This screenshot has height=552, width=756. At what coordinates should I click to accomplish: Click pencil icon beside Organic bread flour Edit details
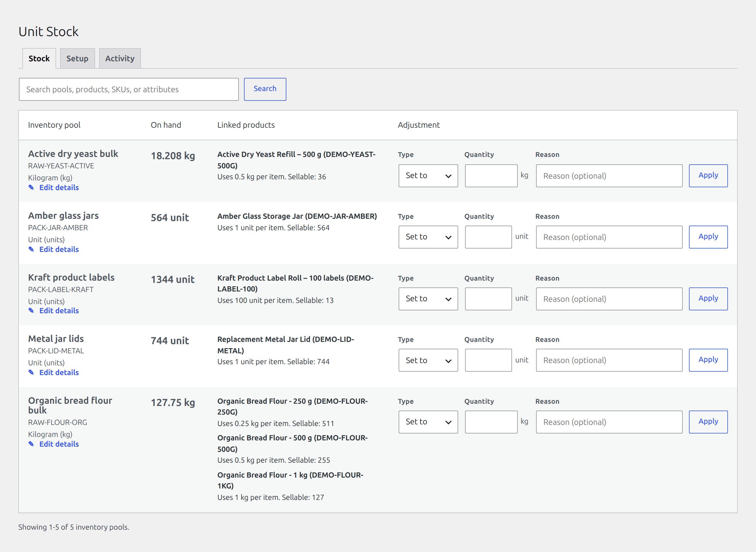click(x=31, y=444)
